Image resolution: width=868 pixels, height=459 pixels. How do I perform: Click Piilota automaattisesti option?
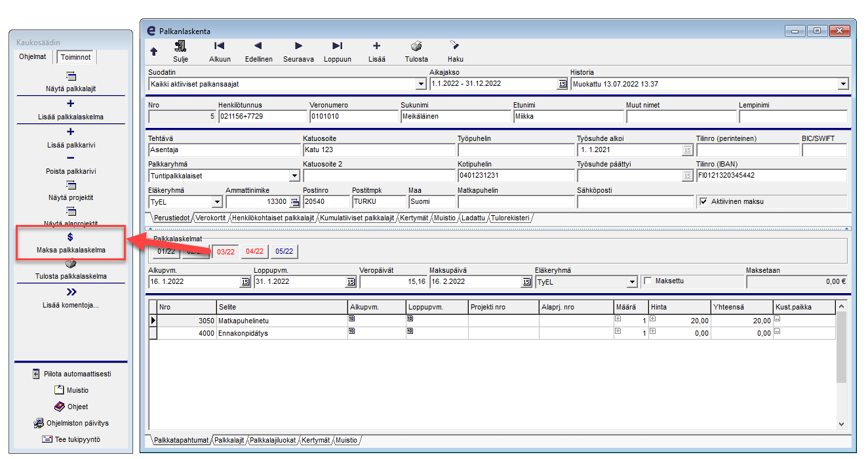(71, 374)
